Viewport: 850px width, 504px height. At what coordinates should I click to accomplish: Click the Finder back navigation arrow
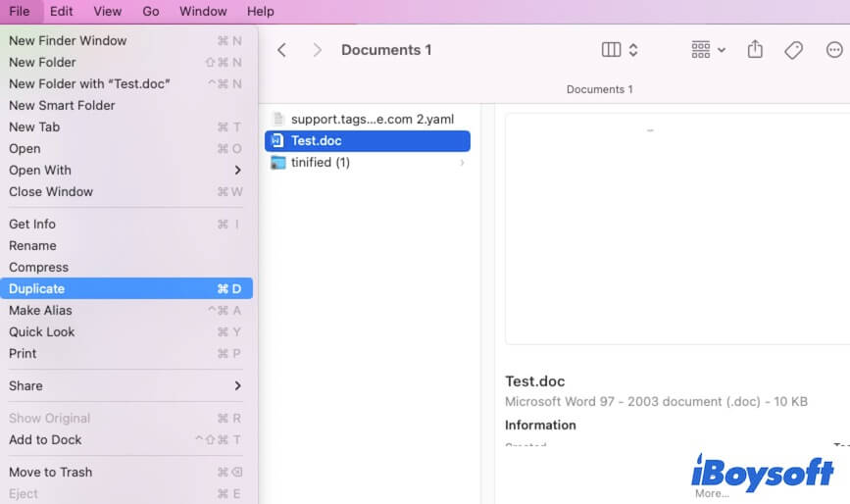pos(281,50)
